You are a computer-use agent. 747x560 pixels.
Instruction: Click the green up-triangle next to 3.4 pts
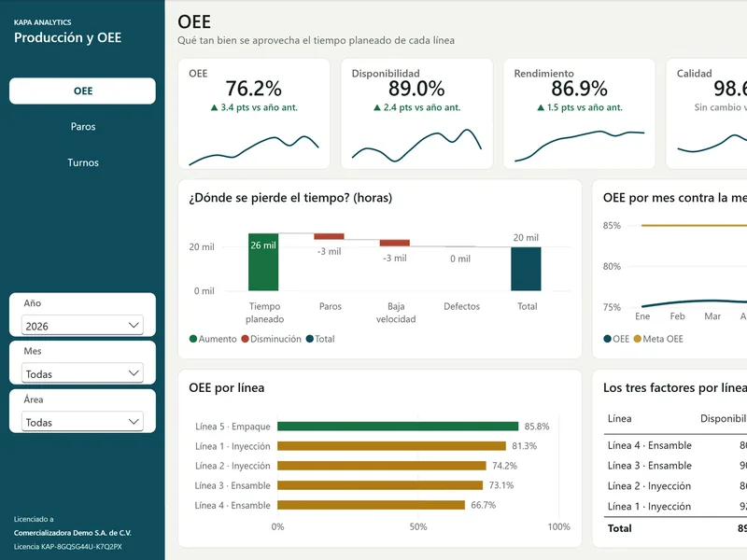click(215, 107)
